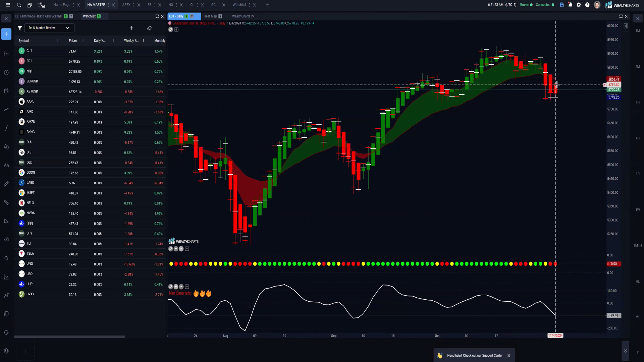The width and height of the screenshot is (644, 362).
Task: Open the Heat Map tab
Action: [x=210, y=16]
